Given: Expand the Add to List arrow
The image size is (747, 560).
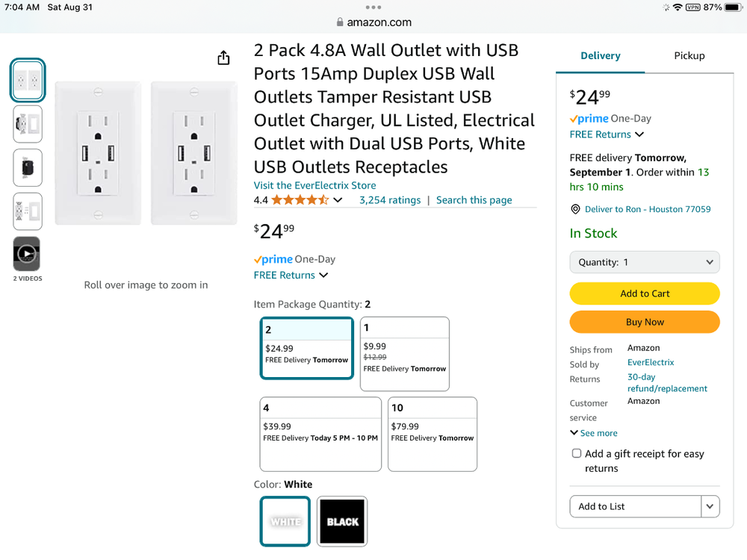Looking at the screenshot, I should [x=710, y=506].
